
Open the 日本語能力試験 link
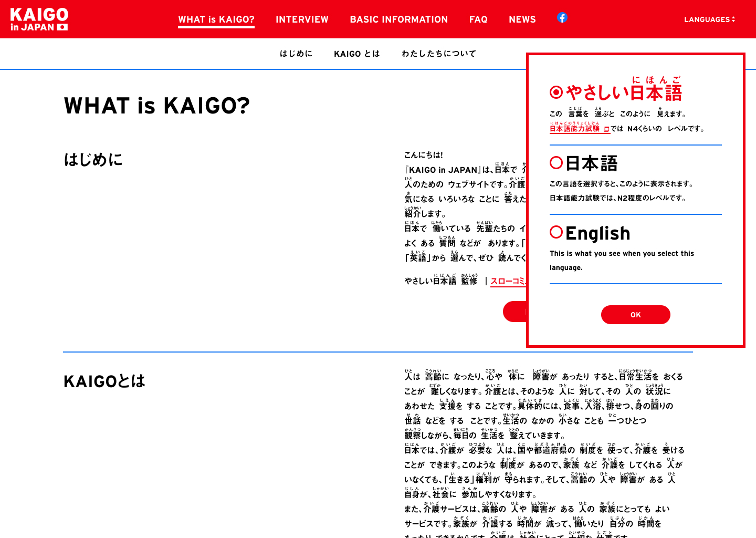[574, 129]
